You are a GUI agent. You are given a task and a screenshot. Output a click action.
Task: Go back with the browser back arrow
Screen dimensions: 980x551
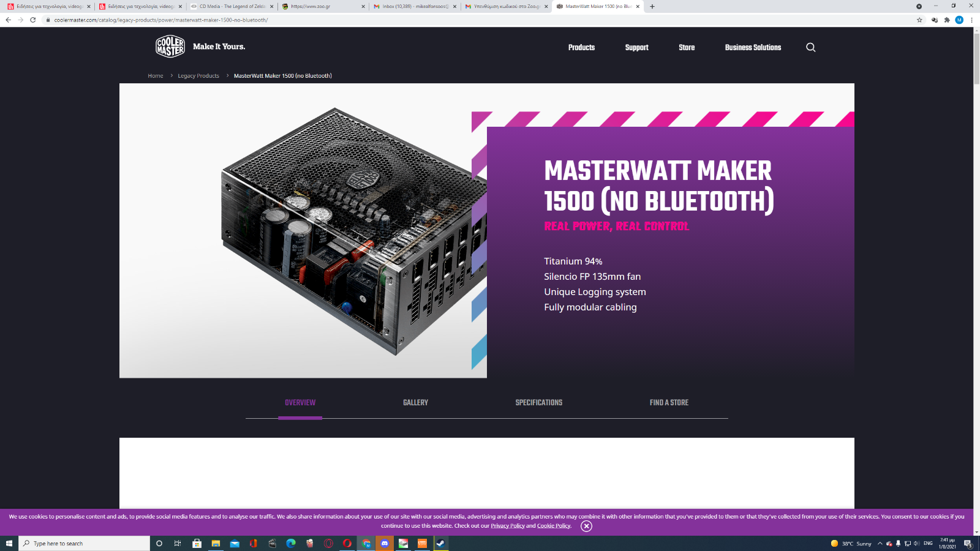click(x=8, y=20)
